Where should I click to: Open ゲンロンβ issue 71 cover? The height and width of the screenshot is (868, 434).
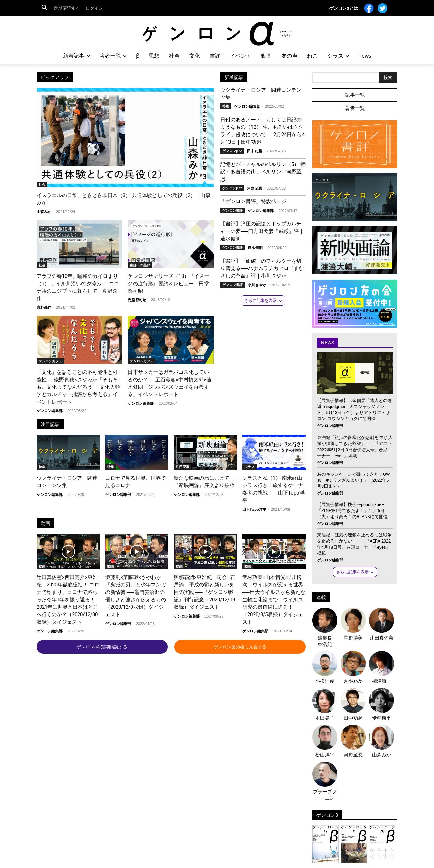354,844
